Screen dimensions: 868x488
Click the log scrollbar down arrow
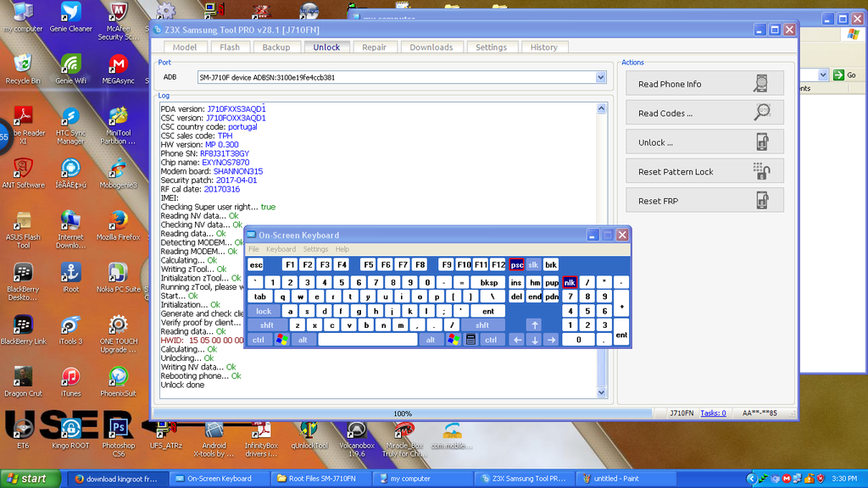[603, 393]
